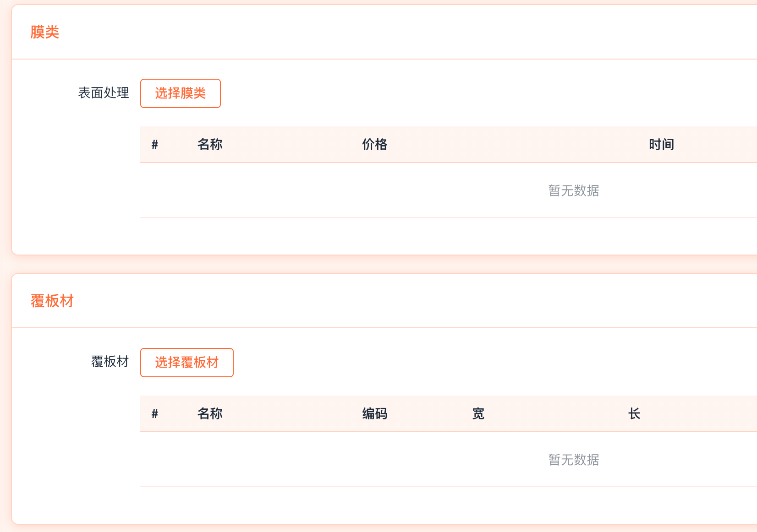Select the 长 column header
757x532 pixels.
(x=634, y=414)
